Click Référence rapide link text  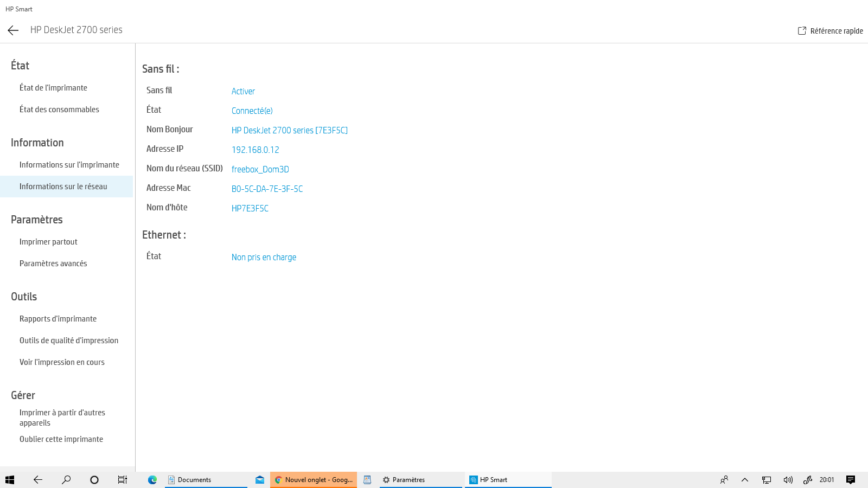point(837,31)
